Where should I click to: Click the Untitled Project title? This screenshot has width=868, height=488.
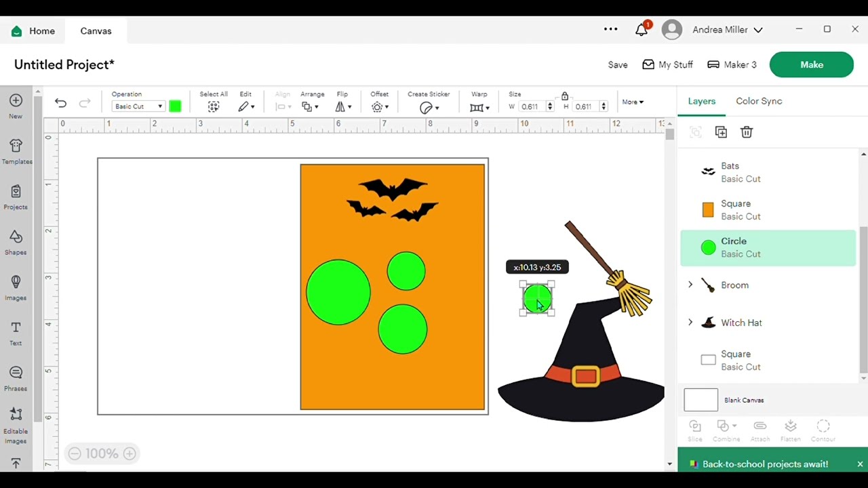point(64,64)
